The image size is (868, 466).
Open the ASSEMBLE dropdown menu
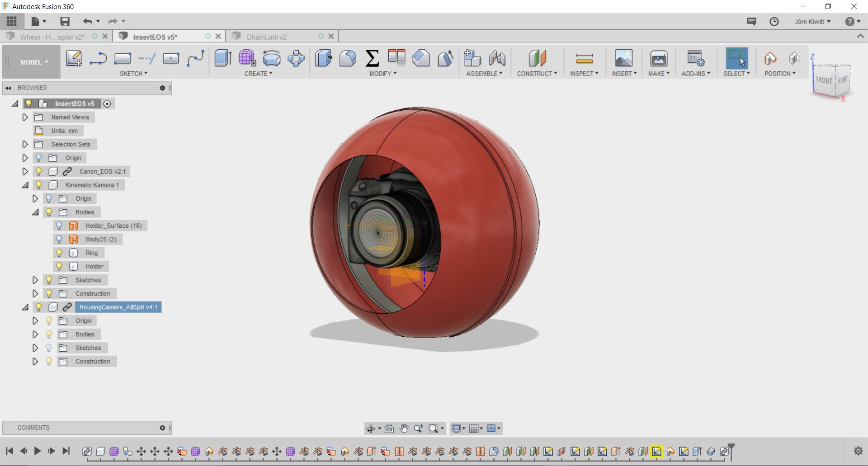(x=484, y=73)
